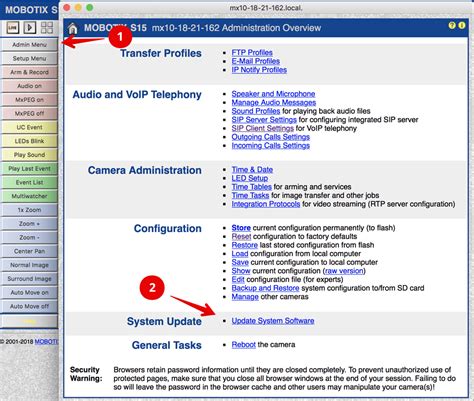The height and width of the screenshot is (401, 474).
Task: Open SIP Server Settings link
Action: (x=264, y=120)
